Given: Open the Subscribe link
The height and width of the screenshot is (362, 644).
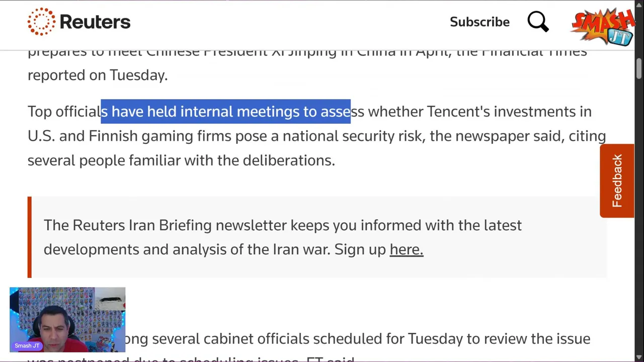Looking at the screenshot, I should pyautogui.click(x=479, y=22).
